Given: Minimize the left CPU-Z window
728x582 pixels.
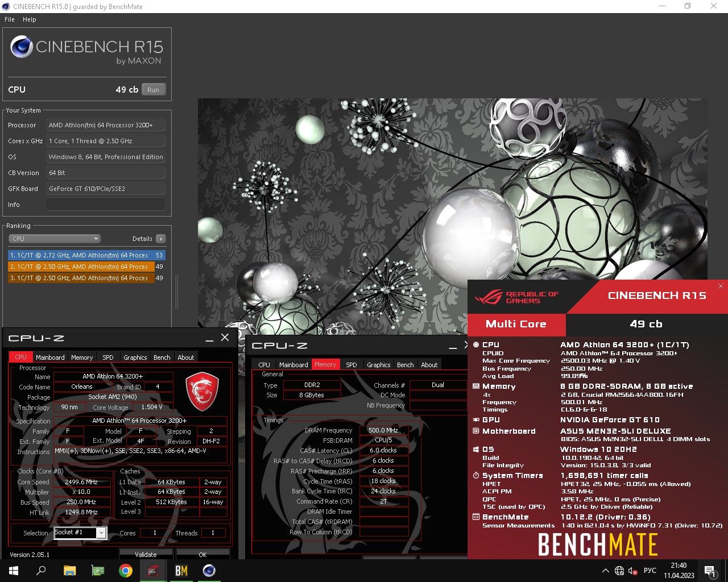Looking at the screenshot, I should [209, 338].
